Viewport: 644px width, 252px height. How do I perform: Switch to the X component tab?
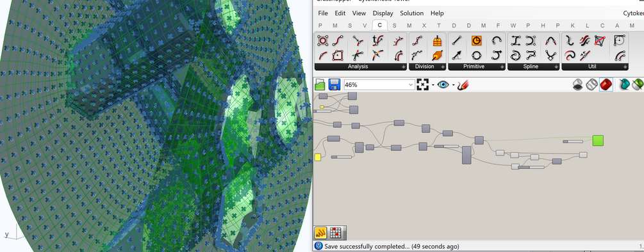424,26
